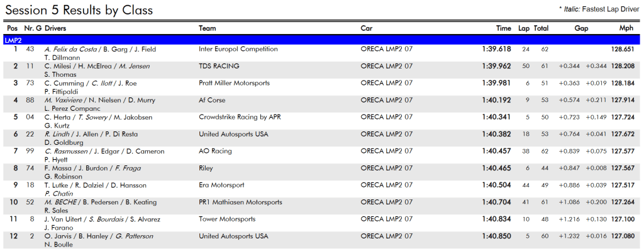The image size is (644, 251).
Task: Click driver line "C. Milesi / H. McElrea / M. Jensen"
Action: (x=97, y=66)
